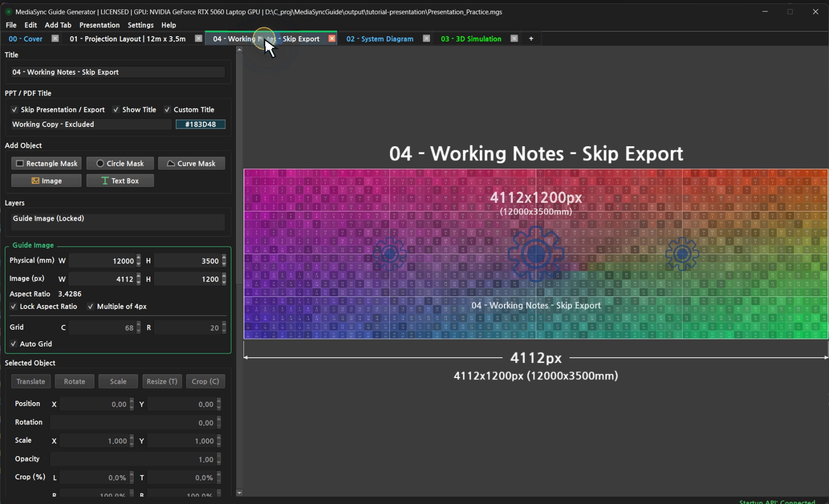Click the Title text field
829x504 pixels.
(x=118, y=72)
